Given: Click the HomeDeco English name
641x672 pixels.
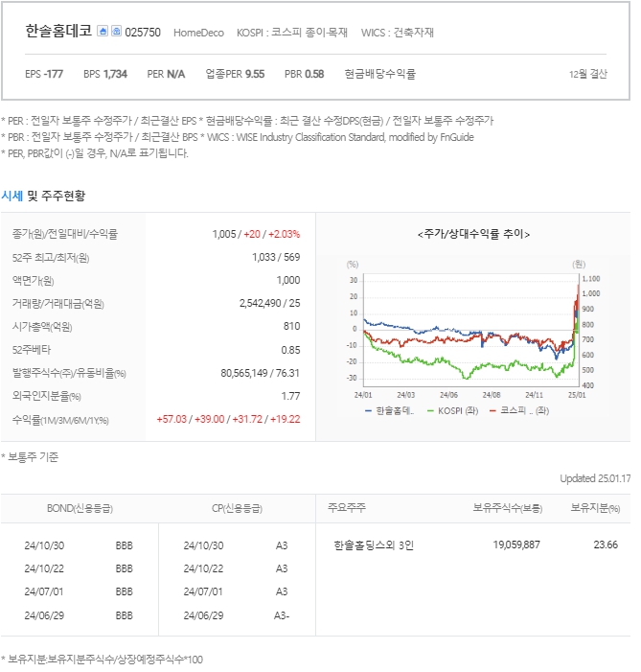Looking at the screenshot, I should coord(198,33).
